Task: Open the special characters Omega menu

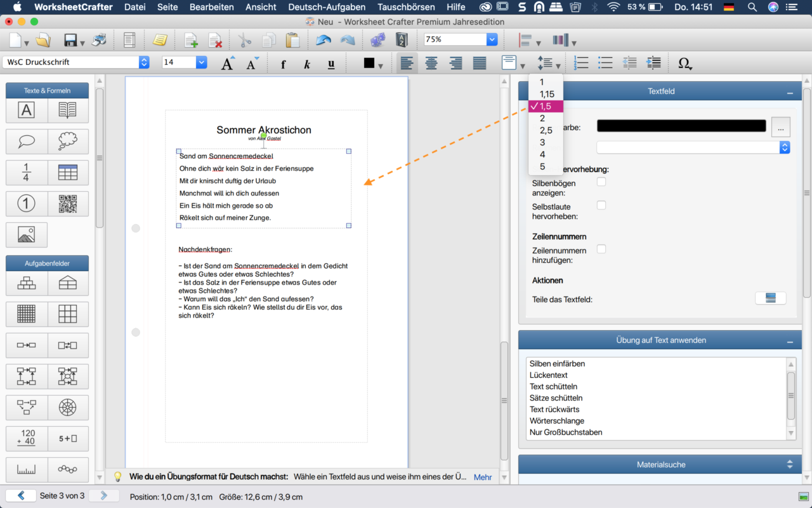Action: [x=684, y=63]
